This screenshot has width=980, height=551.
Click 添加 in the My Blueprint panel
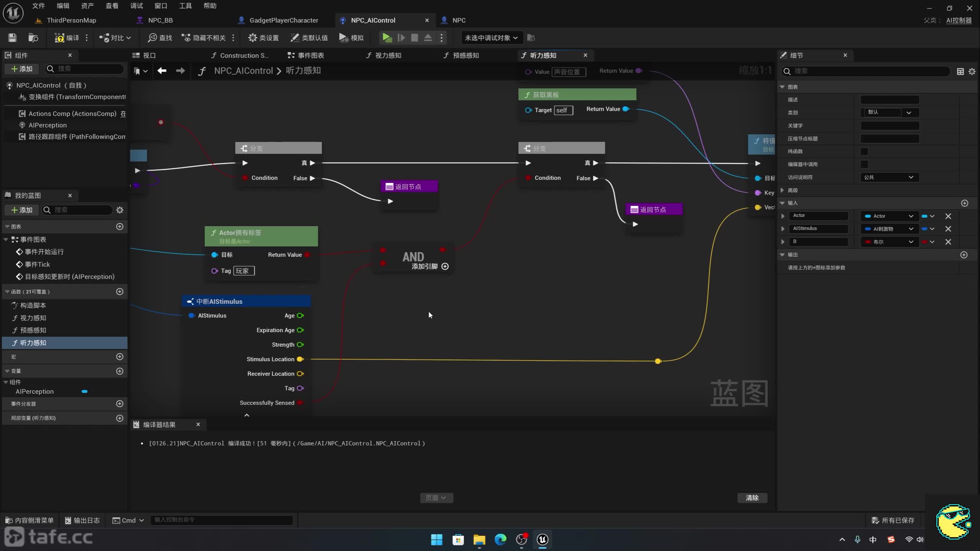pos(22,210)
